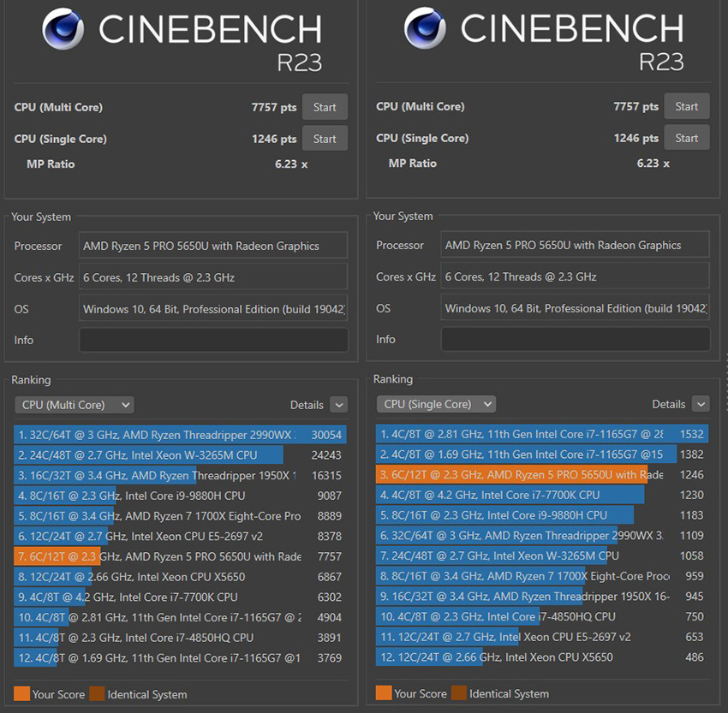728x713 pixels.
Task: Start the CPU Multi Core test in right window
Action: pos(687,106)
